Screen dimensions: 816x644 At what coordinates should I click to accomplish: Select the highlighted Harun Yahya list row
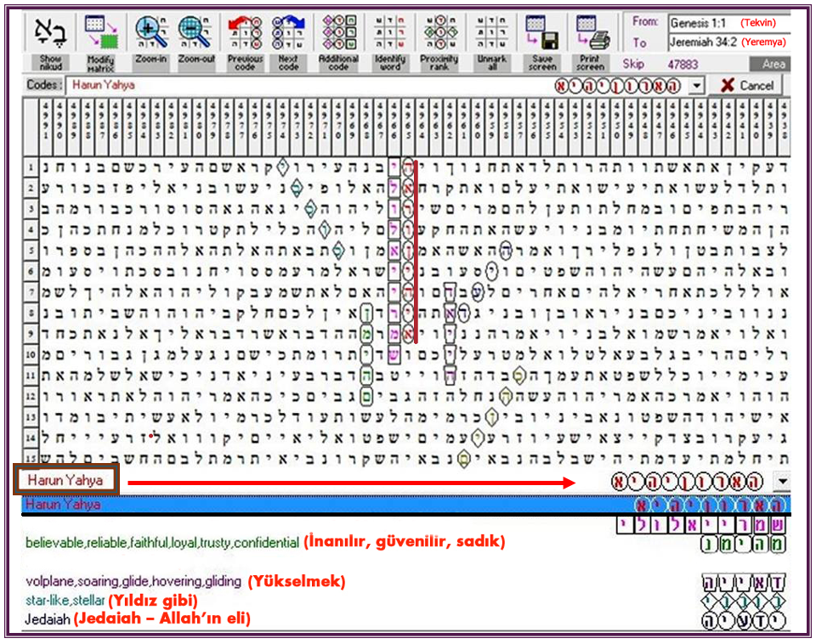click(406, 505)
